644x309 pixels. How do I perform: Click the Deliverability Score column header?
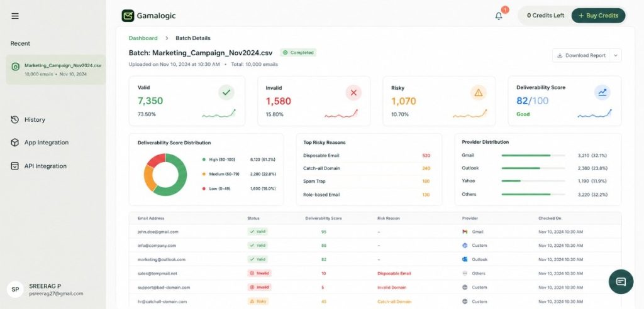click(x=324, y=219)
